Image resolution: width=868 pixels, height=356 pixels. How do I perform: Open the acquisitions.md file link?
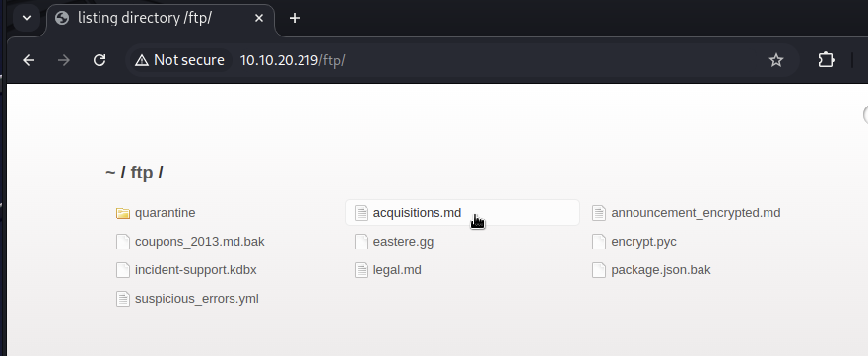417,213
